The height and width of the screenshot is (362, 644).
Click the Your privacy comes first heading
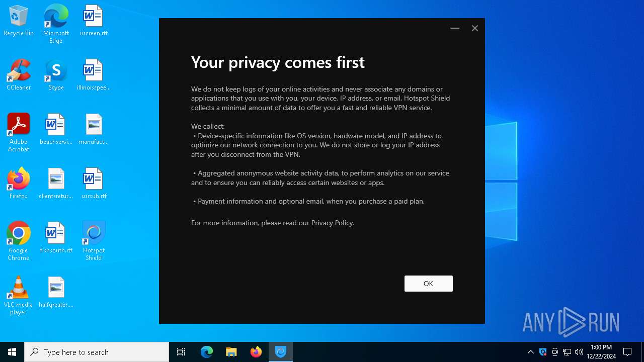click(278, 62)
